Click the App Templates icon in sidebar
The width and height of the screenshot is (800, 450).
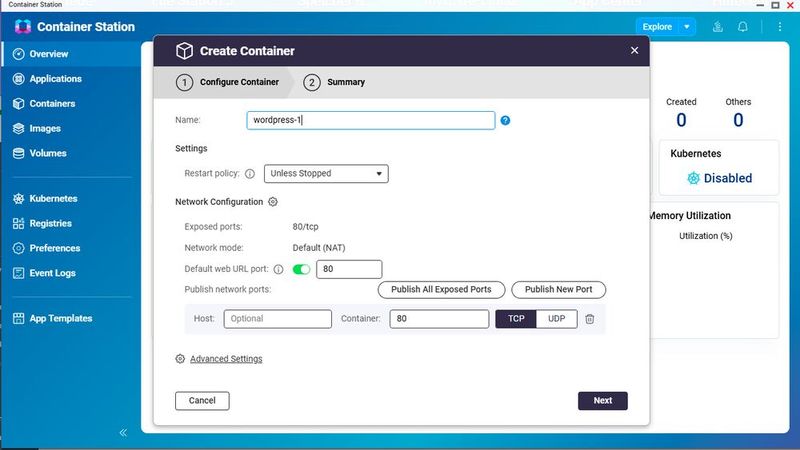(18, 318)
